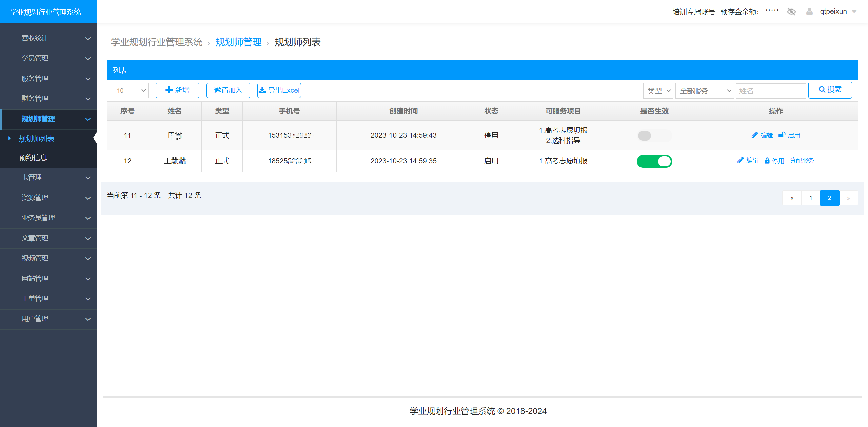Open the 规划师管理 breadcrumb link

(238, 42)
